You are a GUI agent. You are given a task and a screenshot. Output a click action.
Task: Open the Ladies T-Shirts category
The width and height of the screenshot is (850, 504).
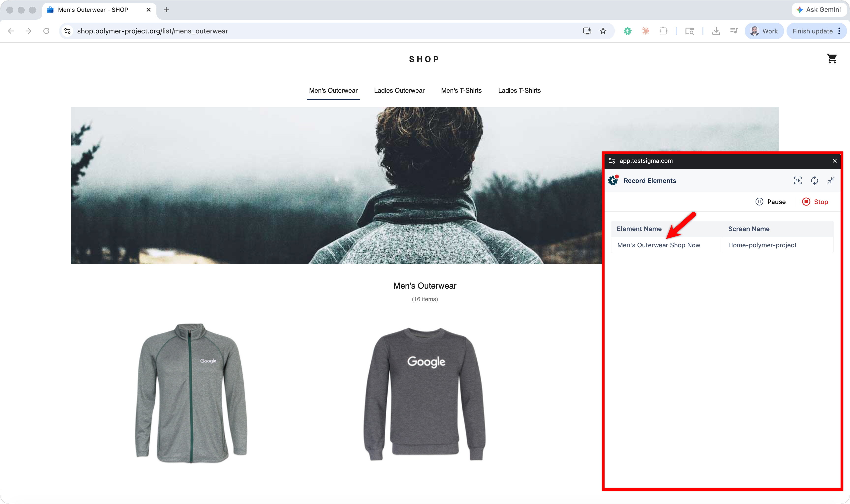[519, 91]
